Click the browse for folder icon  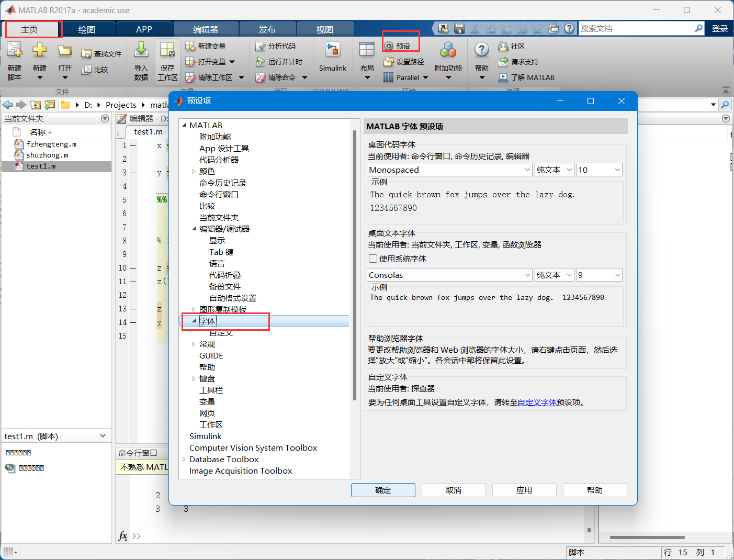coord(50,105)
